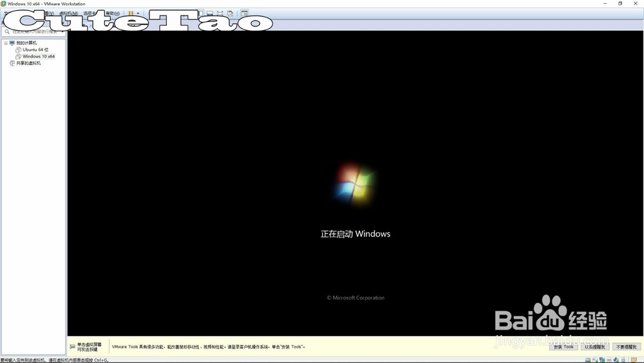Click the hard disk status bar icon
The width and height of the screenshot is (644, 363).
[x=588, y=360]
